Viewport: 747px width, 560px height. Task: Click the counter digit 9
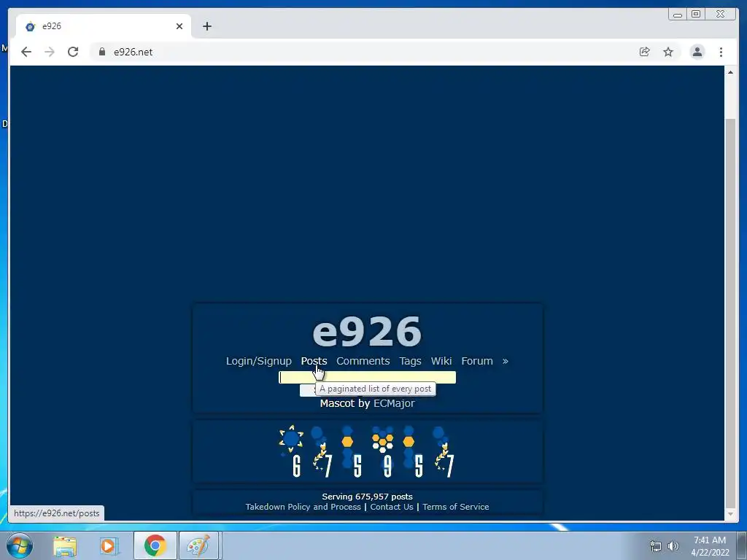click(x=382, y=451)
